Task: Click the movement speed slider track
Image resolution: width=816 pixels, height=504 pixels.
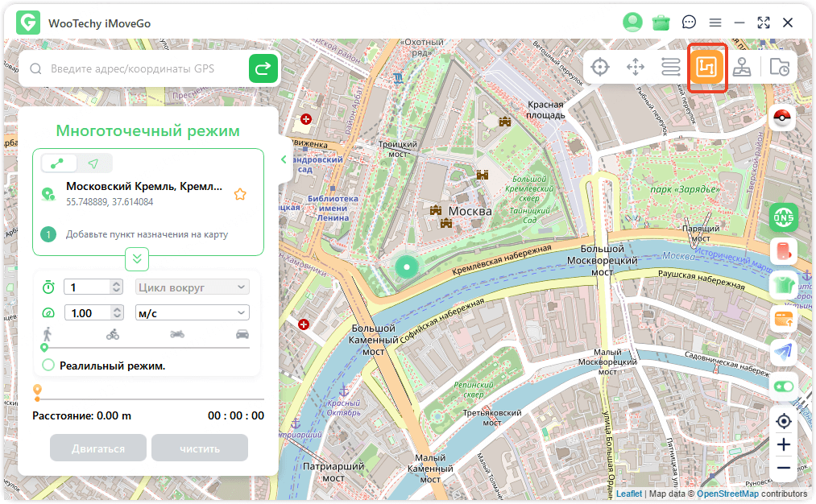Action: point(145,347)
